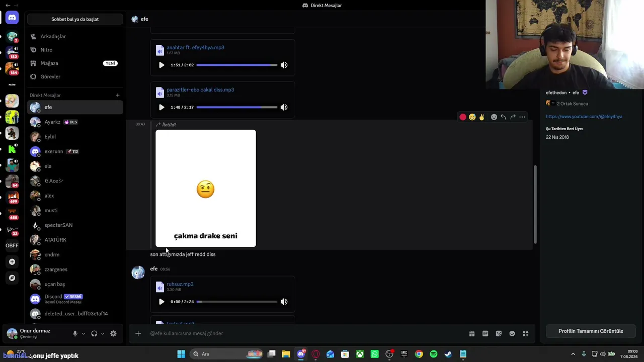Viewport: 644px width, 362px height.
Task: Open the OBFF server in the sidebar
Action: pyautogui.click(x=12, y=246)
